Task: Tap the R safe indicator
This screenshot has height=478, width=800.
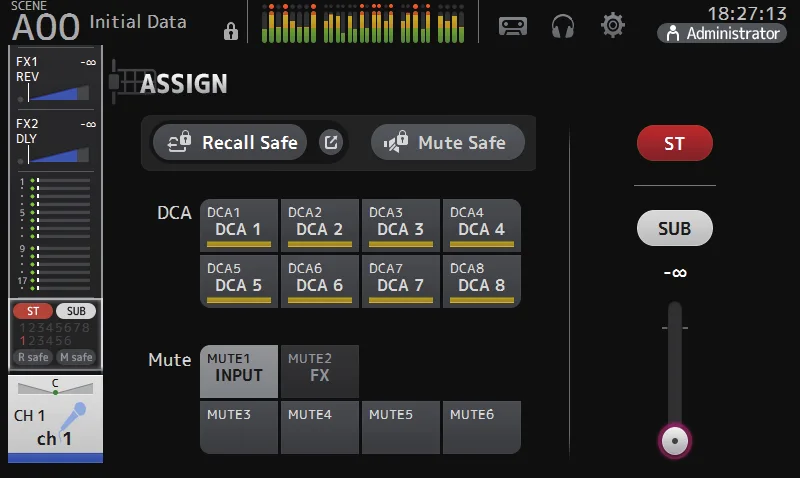Action: pyautogui.click(x=33, y=357)
